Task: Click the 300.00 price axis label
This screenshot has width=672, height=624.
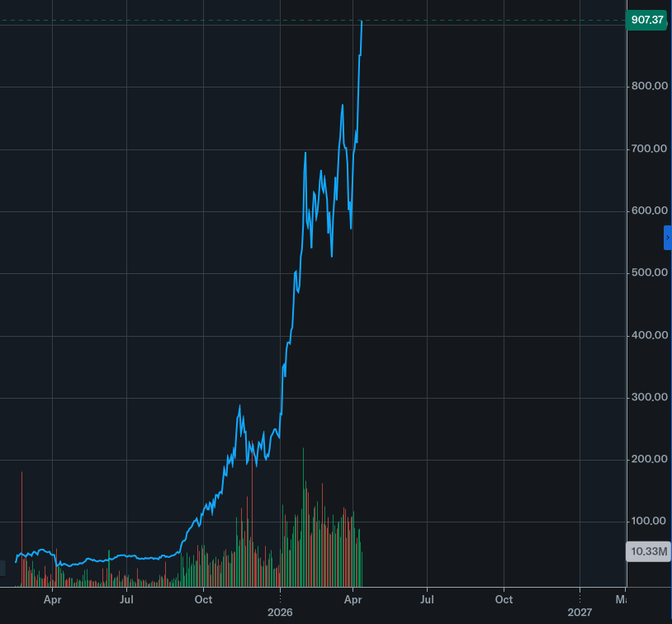Action: tap(650, 397)
